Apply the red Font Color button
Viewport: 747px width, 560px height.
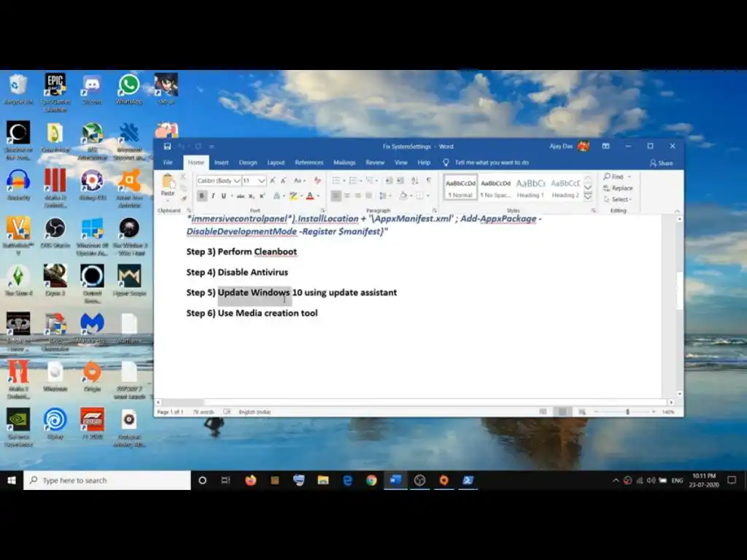[x=310, y=195]
